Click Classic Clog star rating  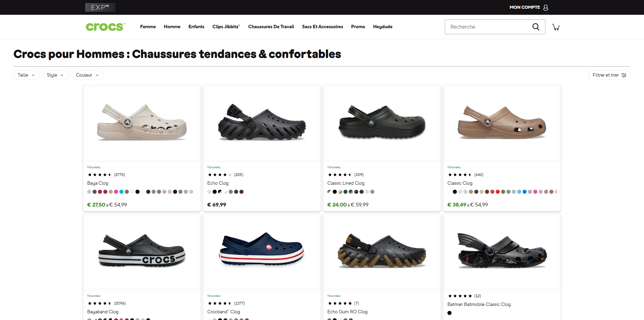click(460, 175)
